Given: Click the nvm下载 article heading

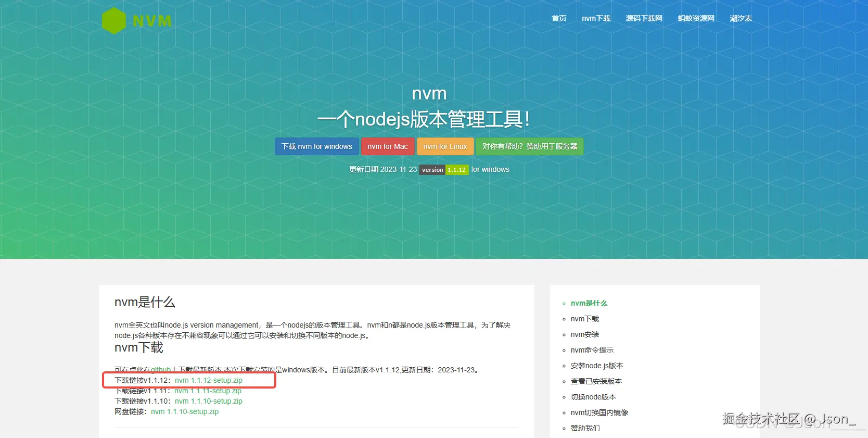Looking at the screenshot, I should [139, 347].
